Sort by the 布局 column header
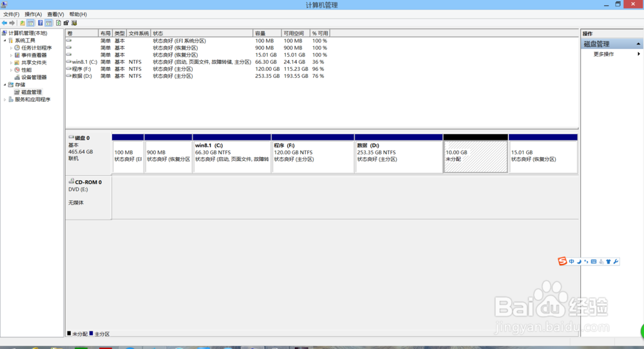 pos(105,33)
